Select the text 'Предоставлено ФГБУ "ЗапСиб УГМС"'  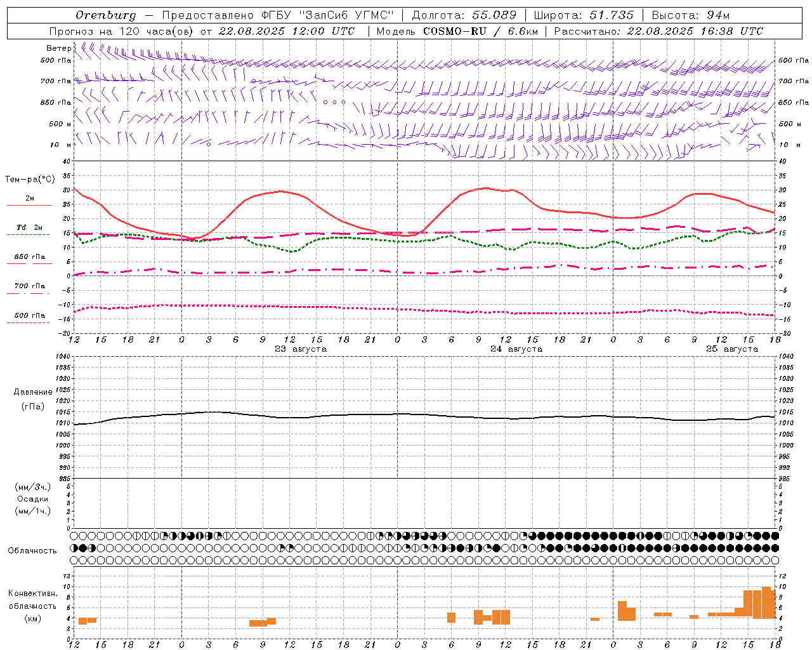click(278, 15)
